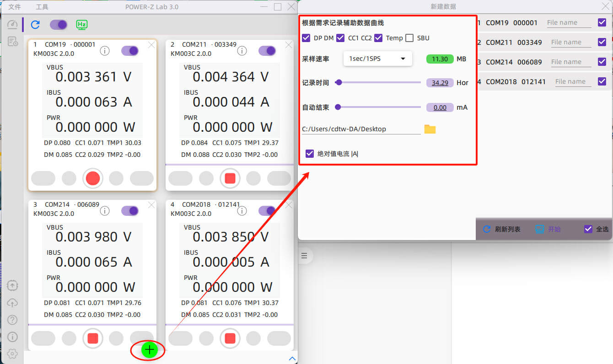The image size is (613, 364).
Task: Open the yellow folder browse icon
Action: coord(430,129)
